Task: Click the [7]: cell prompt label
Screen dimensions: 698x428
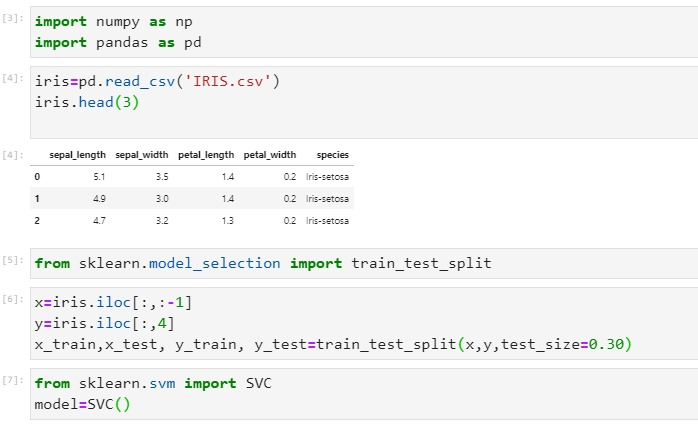Action: [x=12, y=380]
